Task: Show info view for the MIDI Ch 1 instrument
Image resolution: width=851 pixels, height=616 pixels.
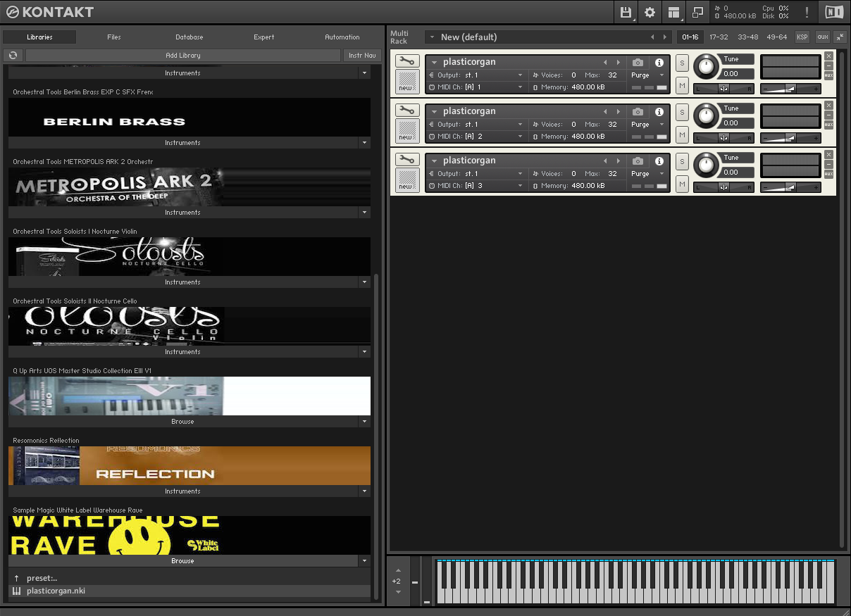Action: coord(659,63)
